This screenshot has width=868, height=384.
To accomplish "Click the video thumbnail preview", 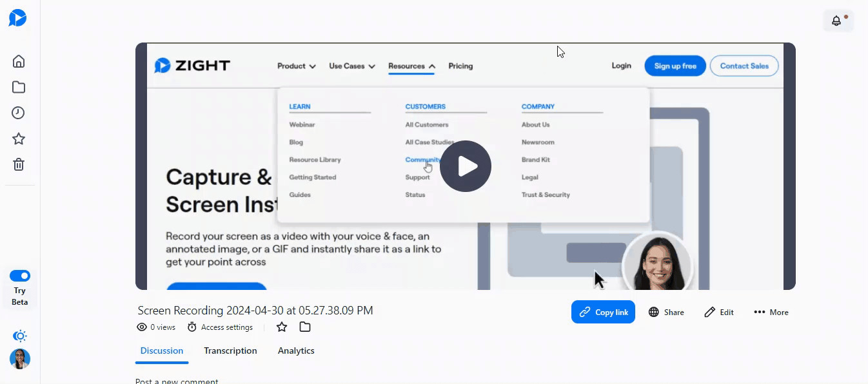I will (x=466, y=166).
